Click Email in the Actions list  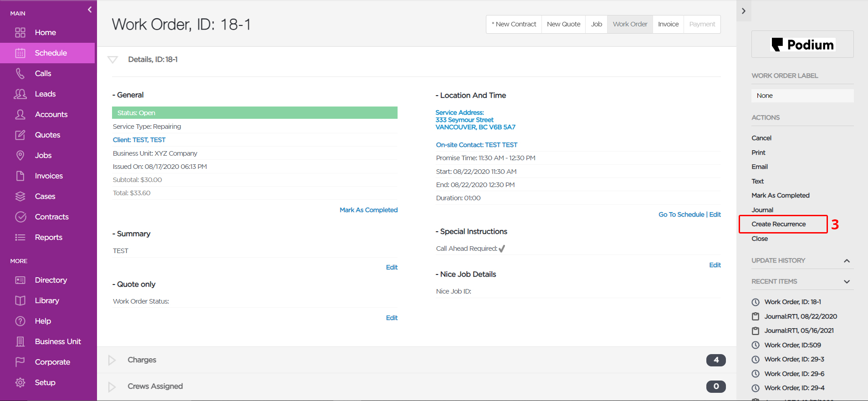760,167
